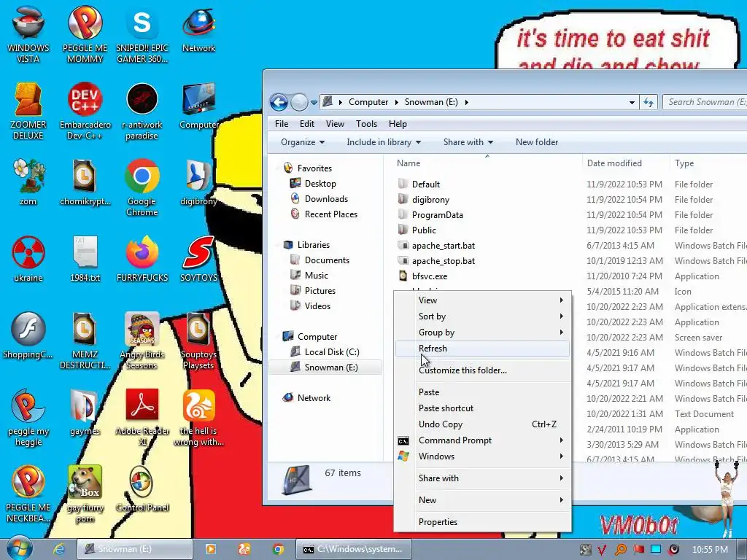Launch Google Chrome from desktop
The width and height of the screenshot is (747, 560).
click(x=142, y=187)
